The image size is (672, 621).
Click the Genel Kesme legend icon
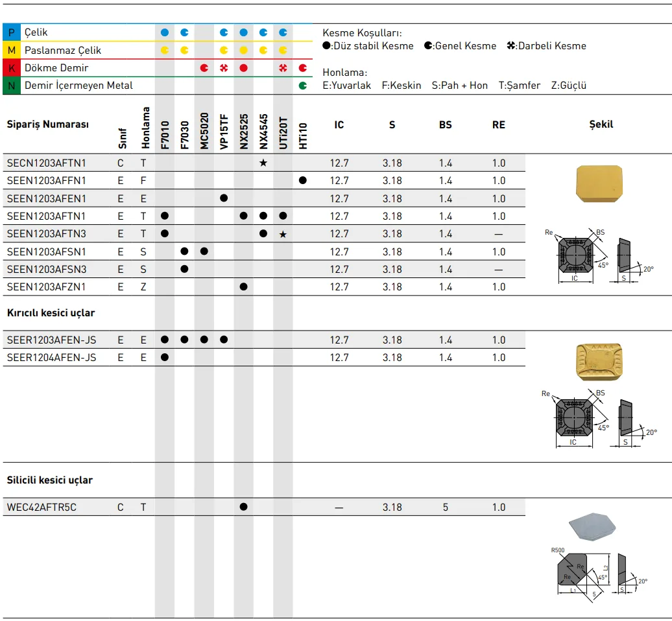click(x=429, y=46)
